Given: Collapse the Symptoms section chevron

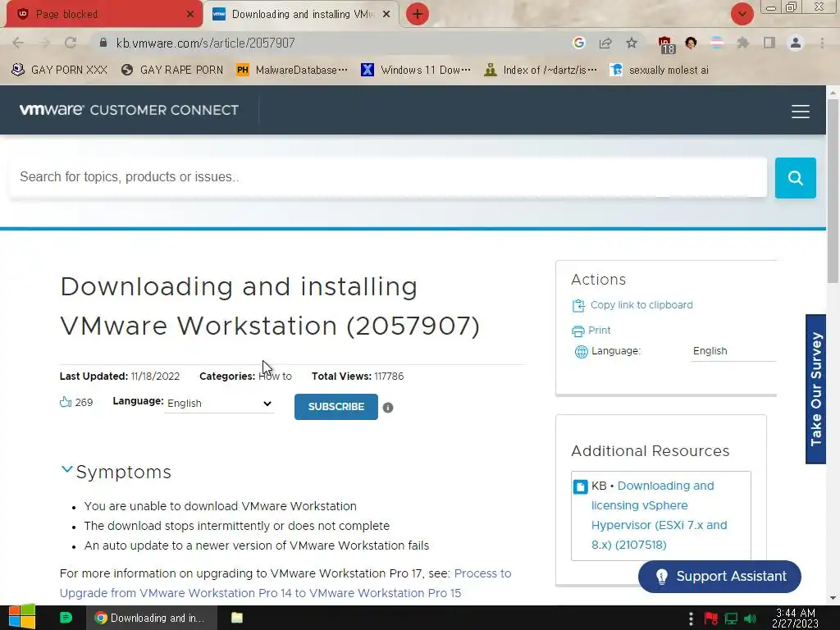Looking at the screenshot, I should (x=67, y=470).
